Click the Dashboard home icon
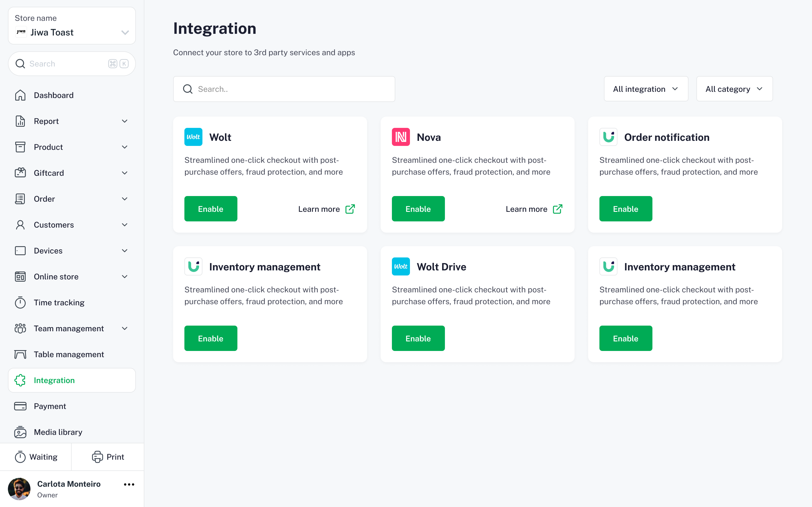This screenshot has width=812, height=507. coord(20,95)
